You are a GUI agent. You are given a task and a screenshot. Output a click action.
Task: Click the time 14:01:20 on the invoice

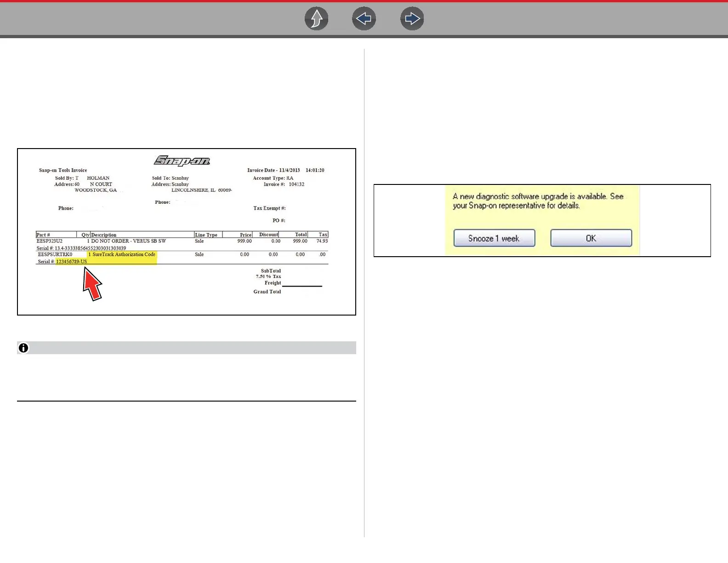pyautogui.click(x=315, y=170)
